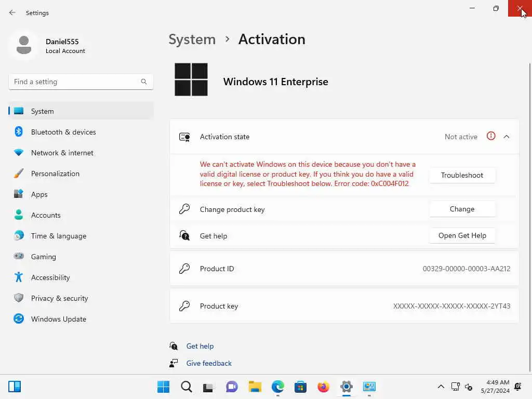This screenshot has width=532, height=399.
Task: Click the Activation state certificate icon
Action: (184, 137)
